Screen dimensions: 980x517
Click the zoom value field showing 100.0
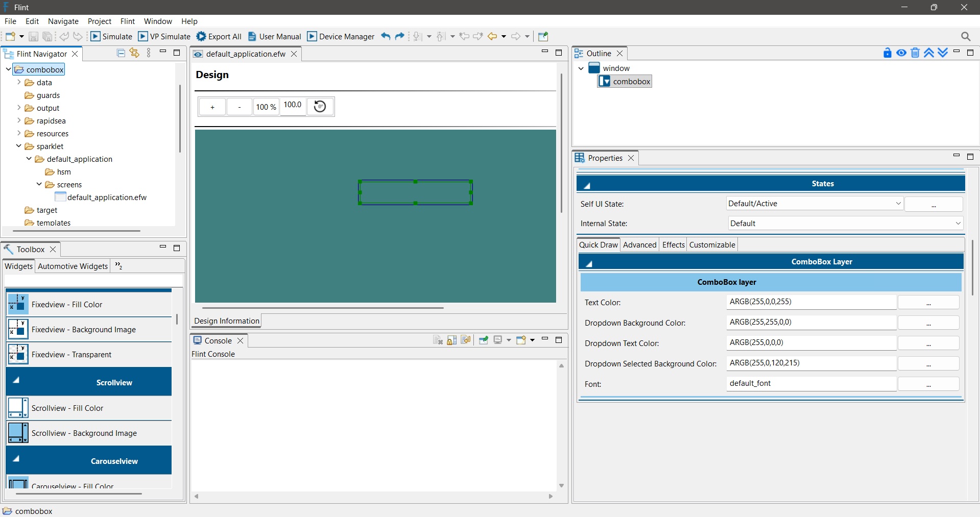click(293, 105)
